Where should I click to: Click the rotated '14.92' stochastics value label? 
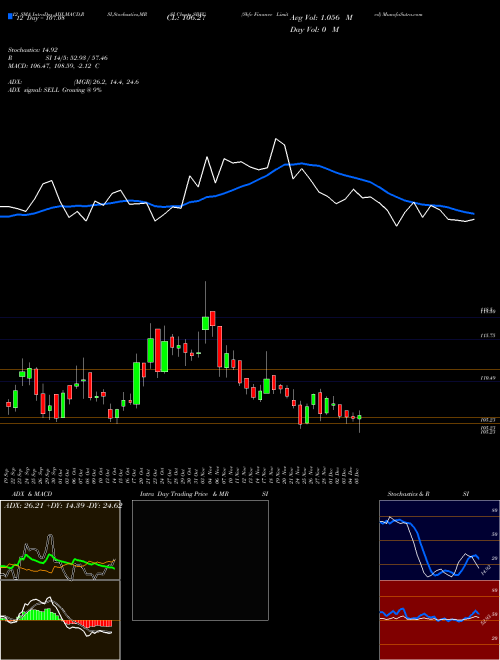click(x=485, y=570)
